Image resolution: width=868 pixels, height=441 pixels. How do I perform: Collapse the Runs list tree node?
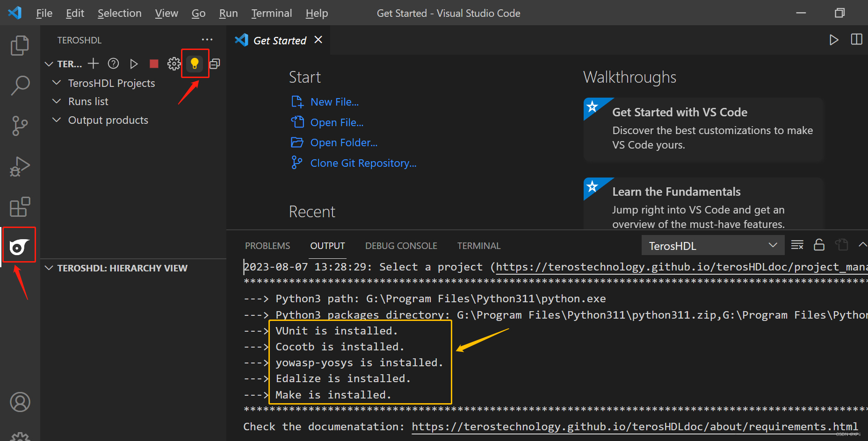(57, 101)
